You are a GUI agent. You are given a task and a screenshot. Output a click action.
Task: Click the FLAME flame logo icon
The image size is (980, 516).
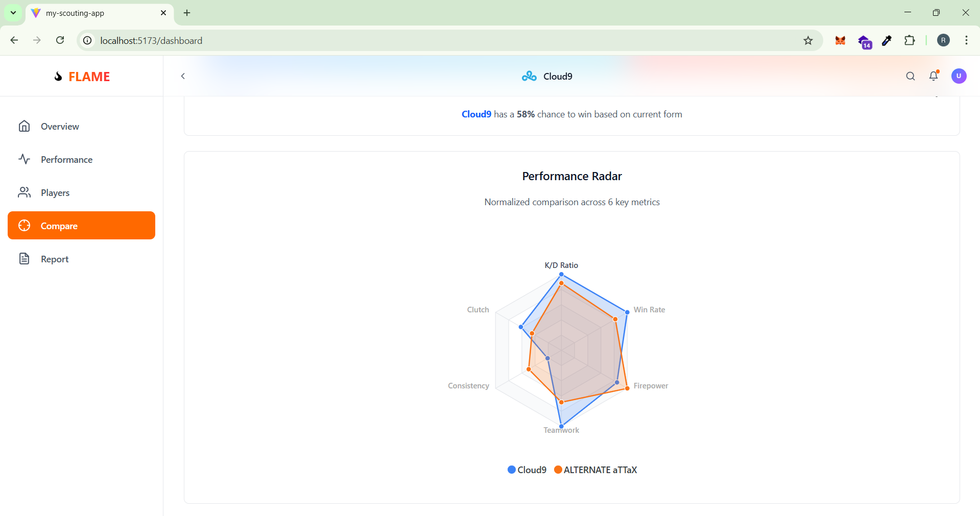[58, 77]
